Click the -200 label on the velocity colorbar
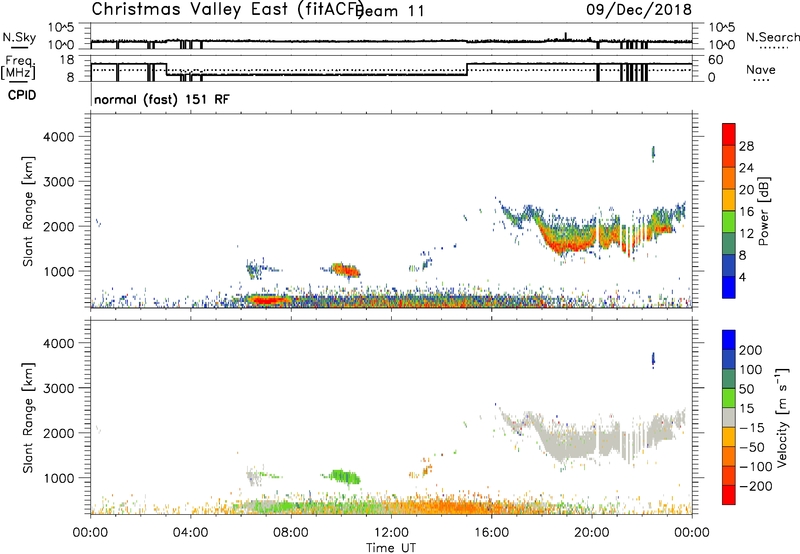Image resolution: width=800 pixels, height=554 pixels. coord(756,486)
